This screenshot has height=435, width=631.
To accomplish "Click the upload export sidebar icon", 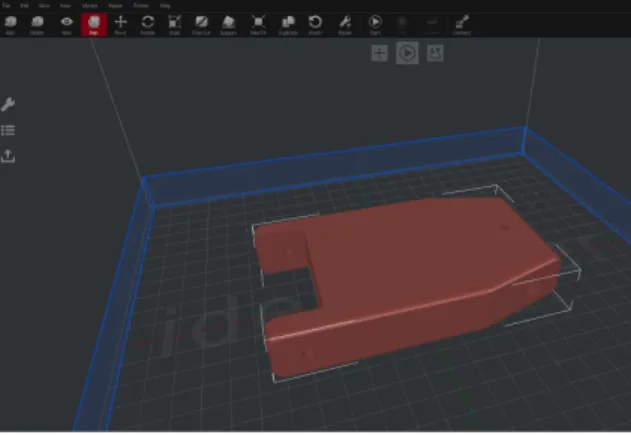I will 8,156.
